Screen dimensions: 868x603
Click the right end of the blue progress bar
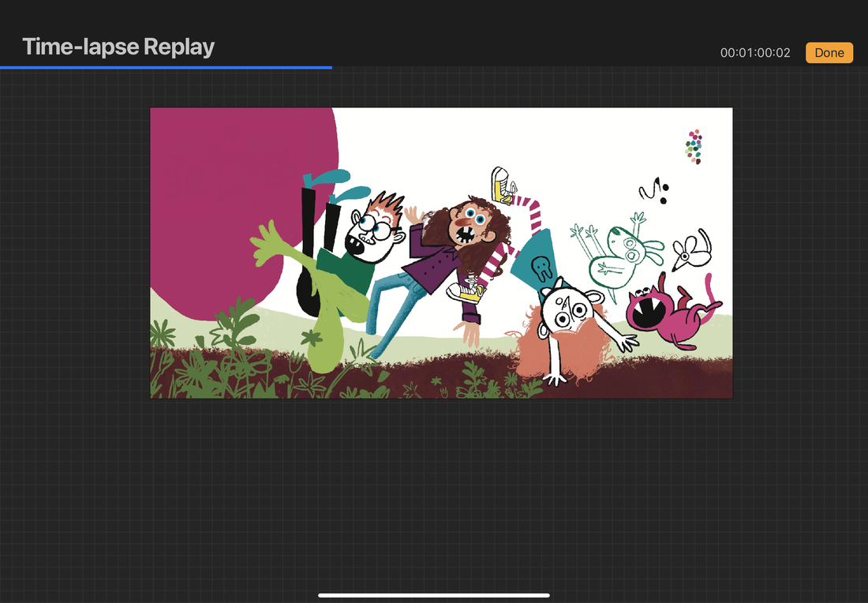pos(330,68)
